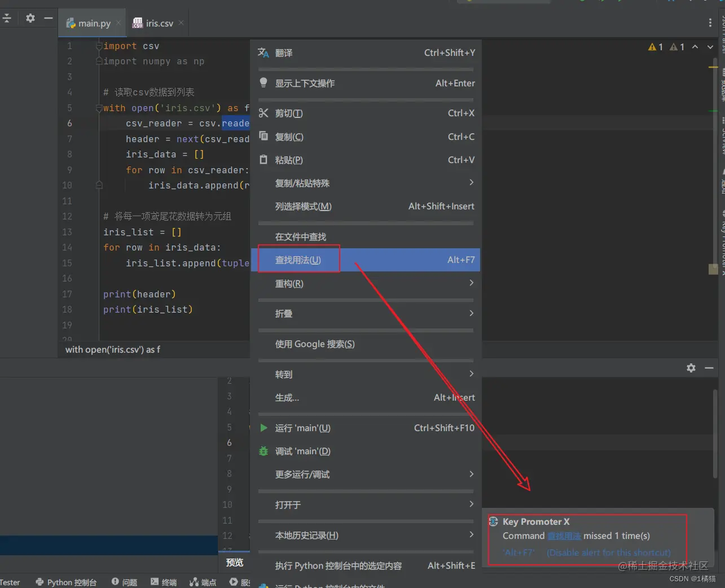Click the paste clipboard icon
The height and width of the screenshot is (588, 725).
pyautogui.click(x=263, y=160)
